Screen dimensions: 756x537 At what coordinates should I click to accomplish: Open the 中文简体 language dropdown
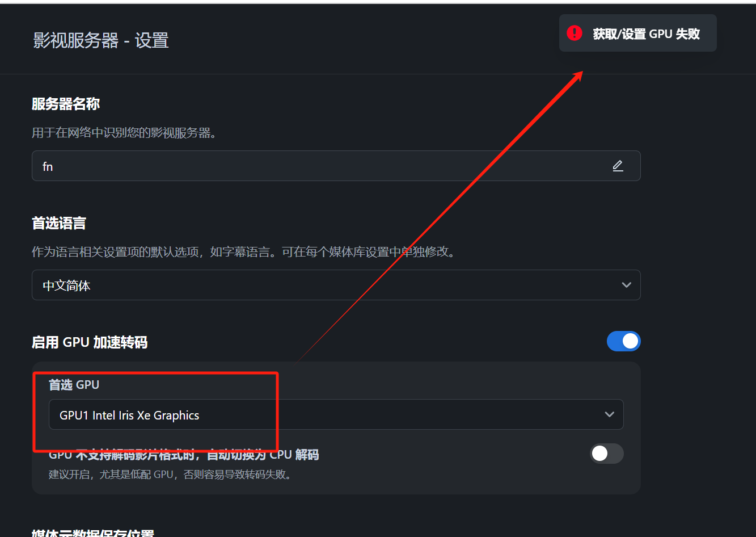point(336,285)
